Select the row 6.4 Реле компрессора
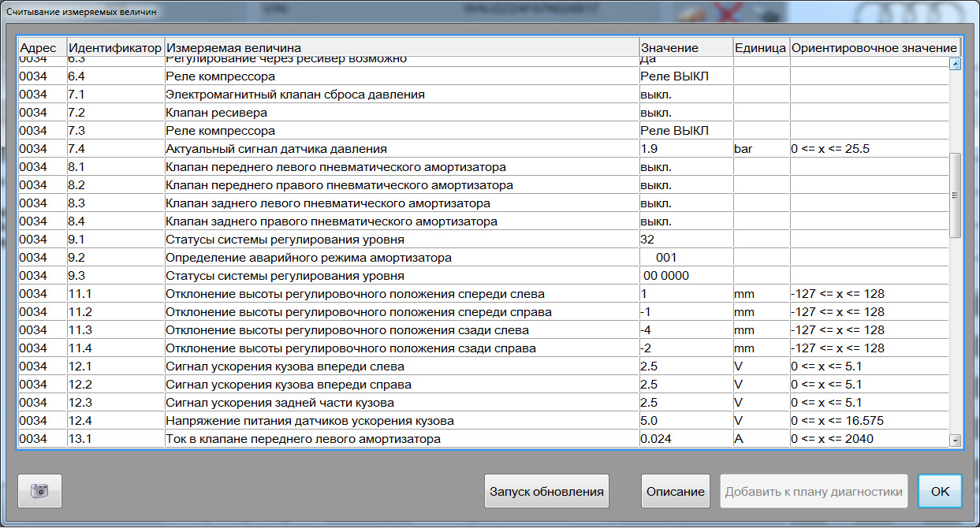This screenshot has width=980, height=532. (483, 76)
